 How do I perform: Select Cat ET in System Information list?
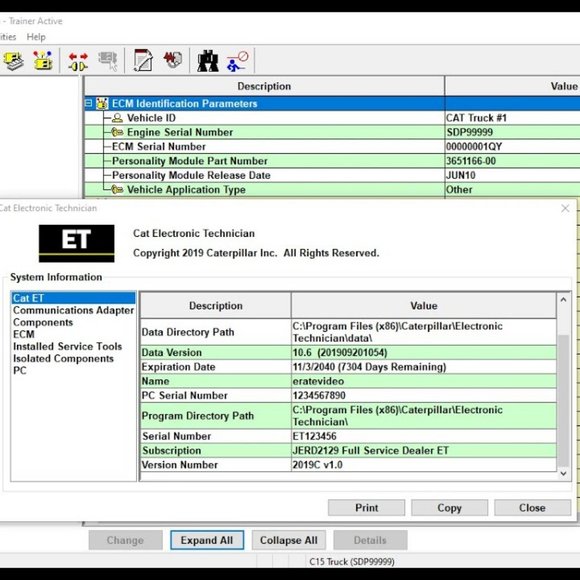(73, 298)
